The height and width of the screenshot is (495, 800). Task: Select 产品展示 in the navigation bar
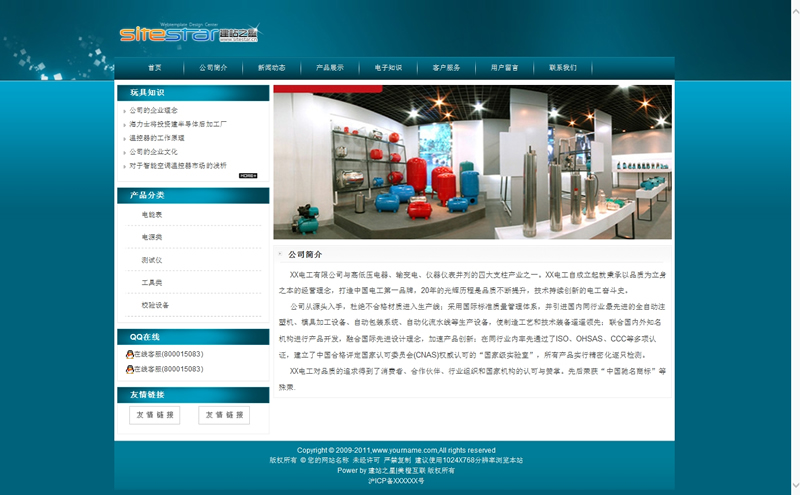pyautogui.click(x=330, y=68)
